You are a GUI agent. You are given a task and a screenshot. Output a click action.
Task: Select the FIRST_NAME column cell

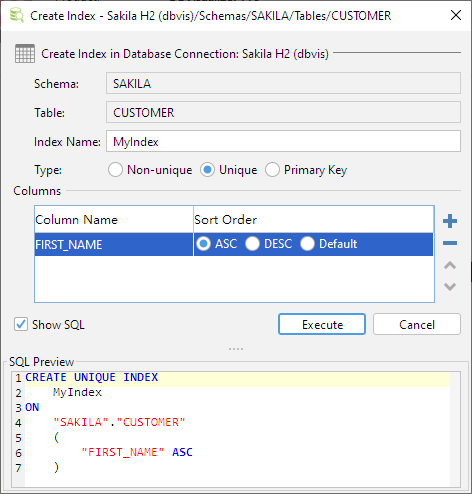click(x=114, y=244)
